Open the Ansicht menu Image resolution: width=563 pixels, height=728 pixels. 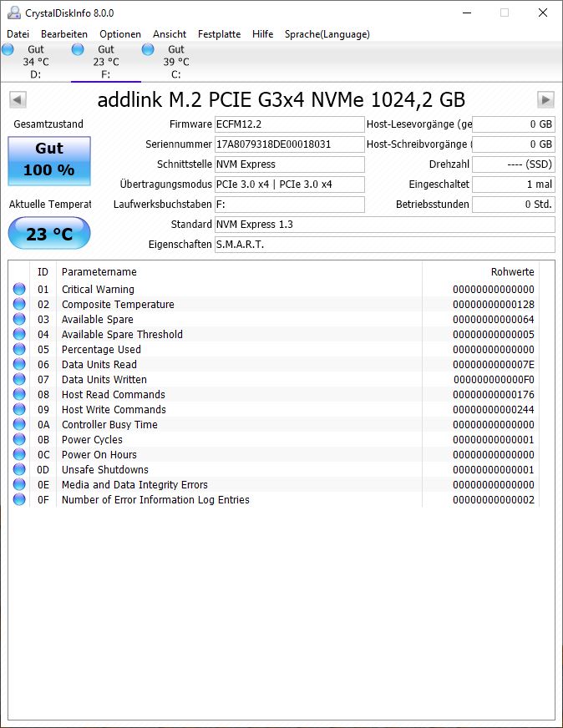click(170, 34)
